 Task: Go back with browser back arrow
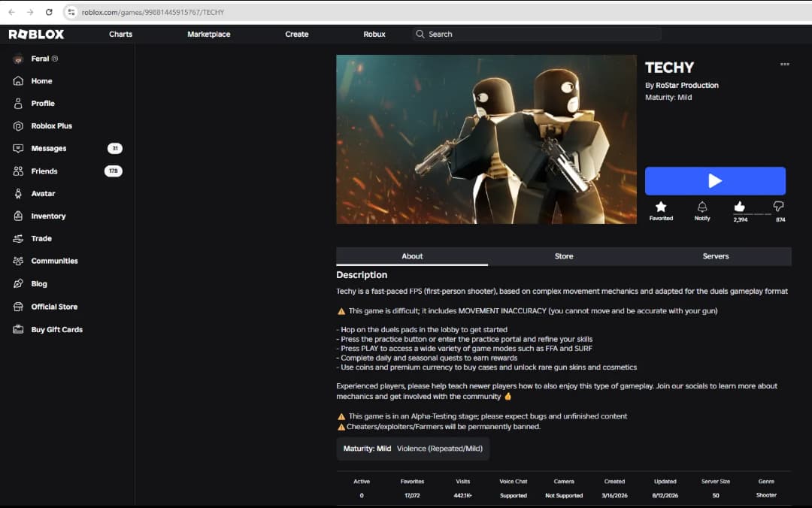pyautogui.click(x=11, y=12)
